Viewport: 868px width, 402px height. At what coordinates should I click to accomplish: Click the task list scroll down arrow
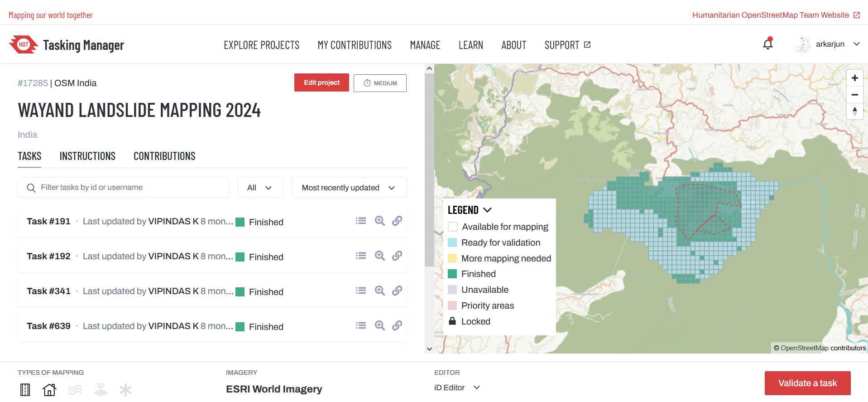pyautogui.click(x=429, y=349)
